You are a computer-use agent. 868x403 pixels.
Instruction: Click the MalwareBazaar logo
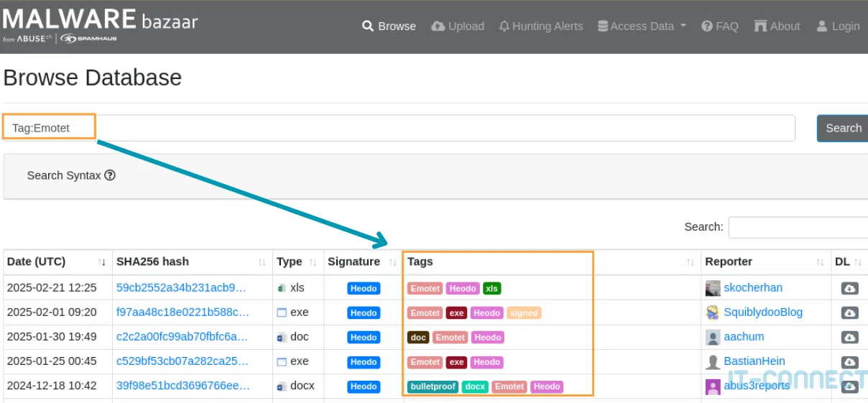point(101,25)
